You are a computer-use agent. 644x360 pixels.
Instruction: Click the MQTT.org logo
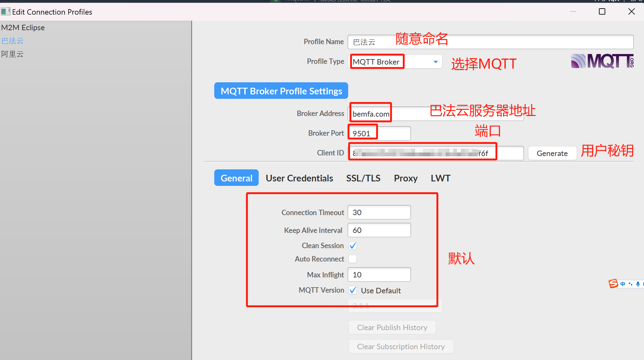coord(602,61)
